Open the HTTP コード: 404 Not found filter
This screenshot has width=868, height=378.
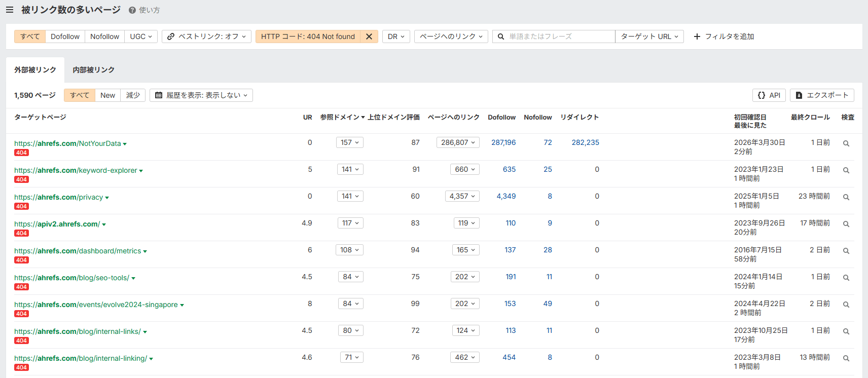(308, 36)
